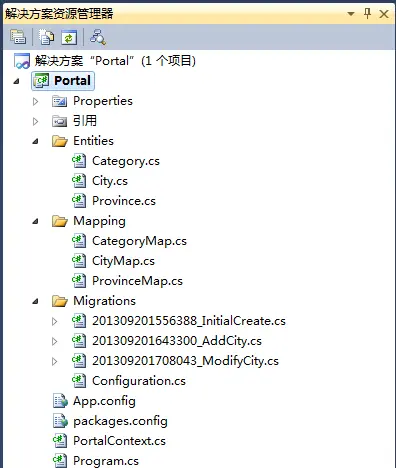Click the CityMap.cs file icon
396x468 pixels.
pos(79,261)
